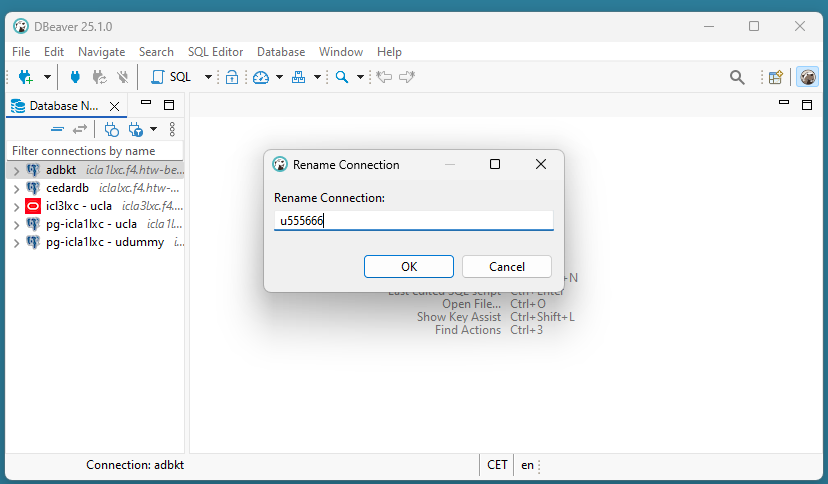The width and height of the screenshot is (828, 484).
Task: Open the Navigate menu
Action: [x=101, y=52]
